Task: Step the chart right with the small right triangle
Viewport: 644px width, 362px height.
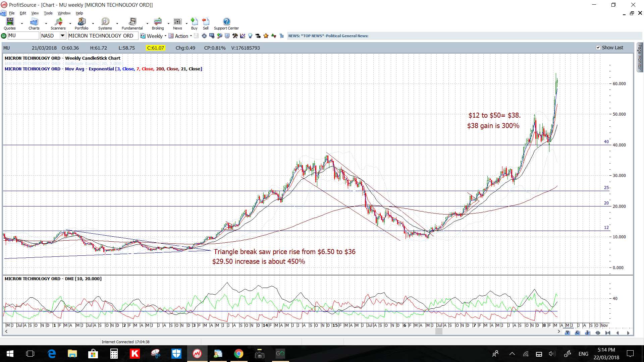Action: tap(628, 333)
